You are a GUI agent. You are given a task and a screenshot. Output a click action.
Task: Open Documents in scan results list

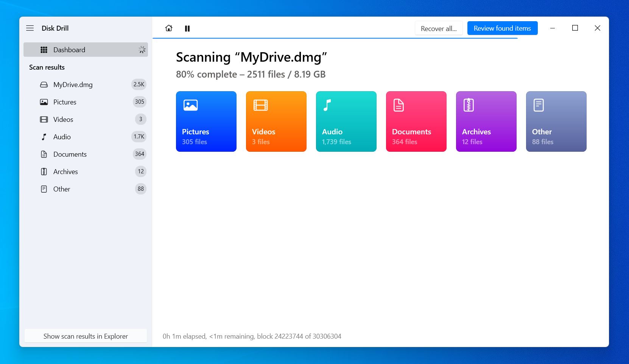[x=86, y=154]
